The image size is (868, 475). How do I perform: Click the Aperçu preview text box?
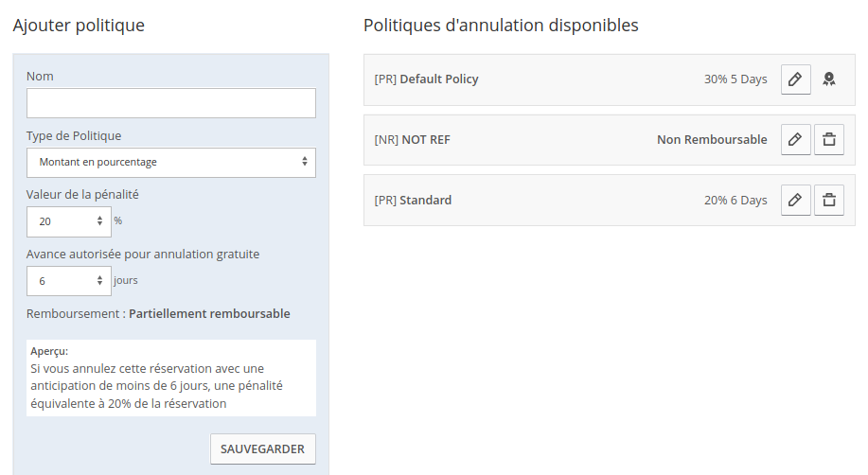pos(171,378)
